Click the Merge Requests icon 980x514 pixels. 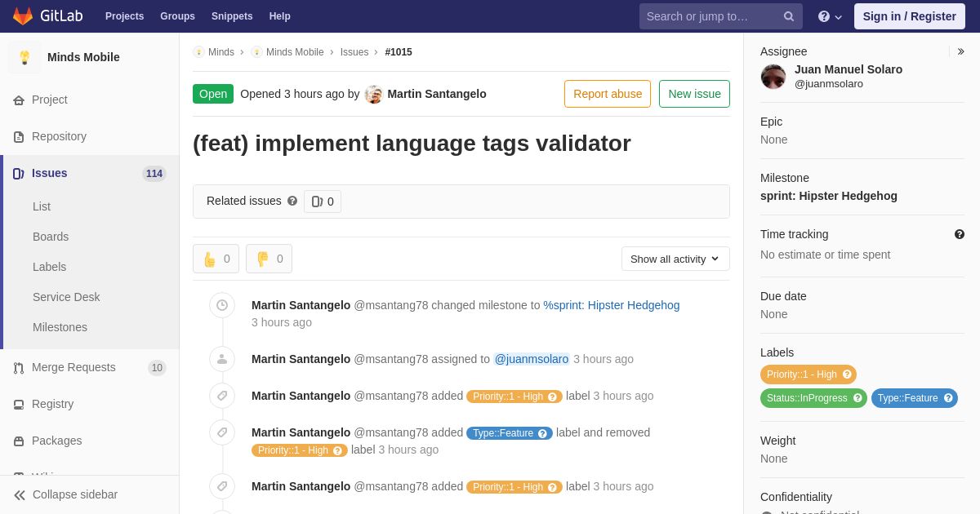[x=19, y=368]
